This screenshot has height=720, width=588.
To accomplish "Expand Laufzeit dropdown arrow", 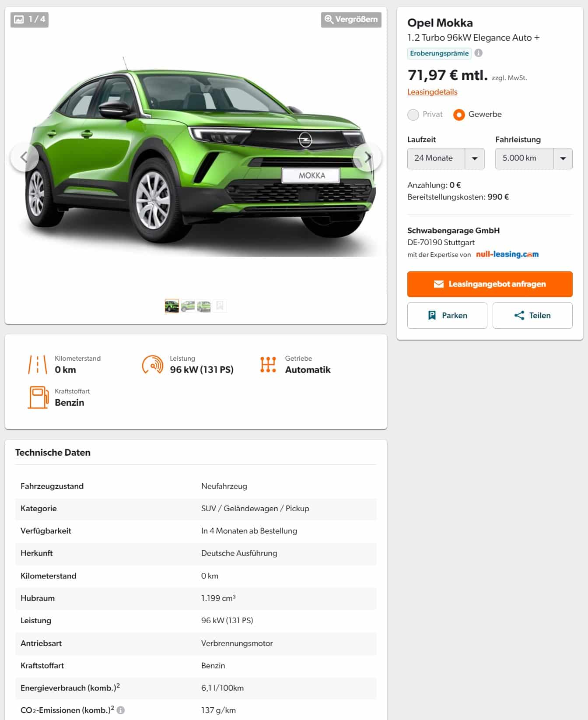I will [475, 158].
